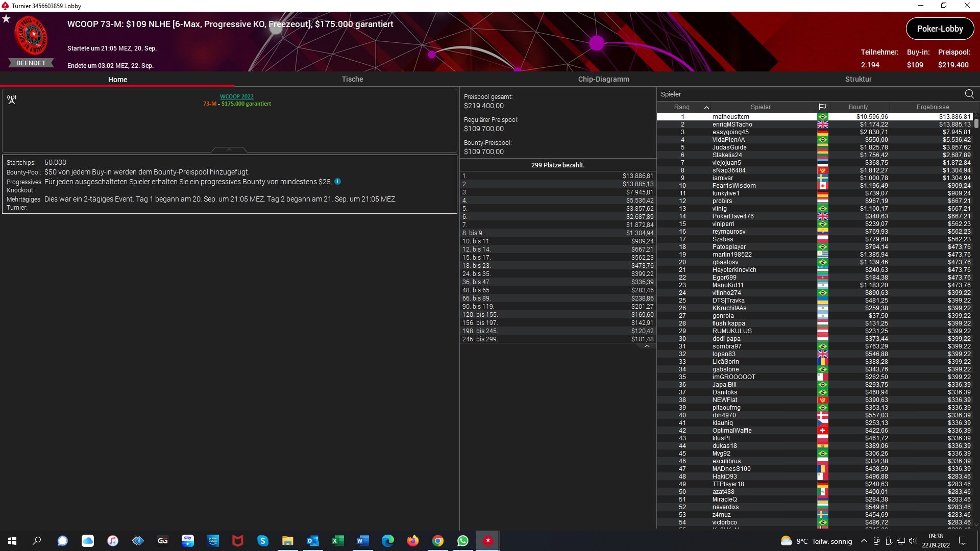Open the Signal app in the taskbar

(62, 541)
